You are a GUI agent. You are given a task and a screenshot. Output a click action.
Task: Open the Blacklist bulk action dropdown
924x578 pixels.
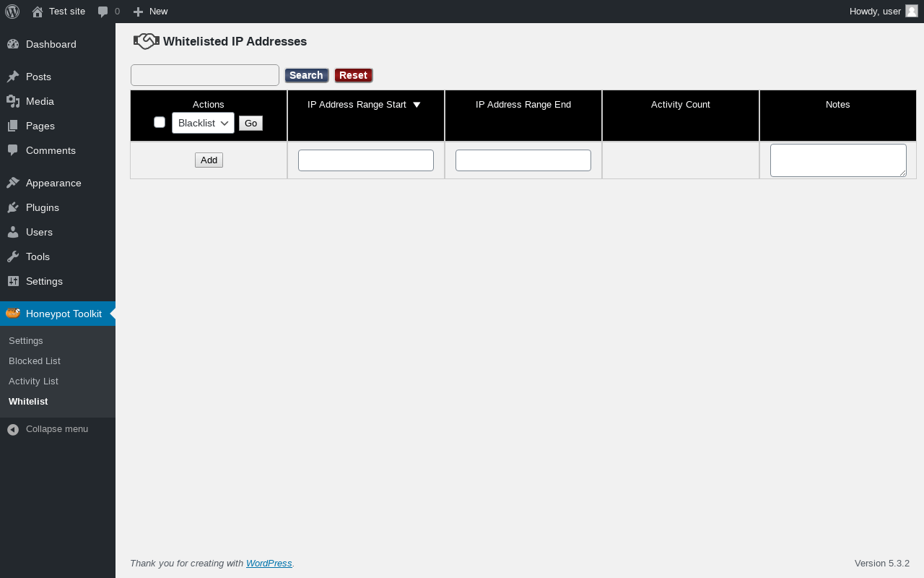[203, 123]
